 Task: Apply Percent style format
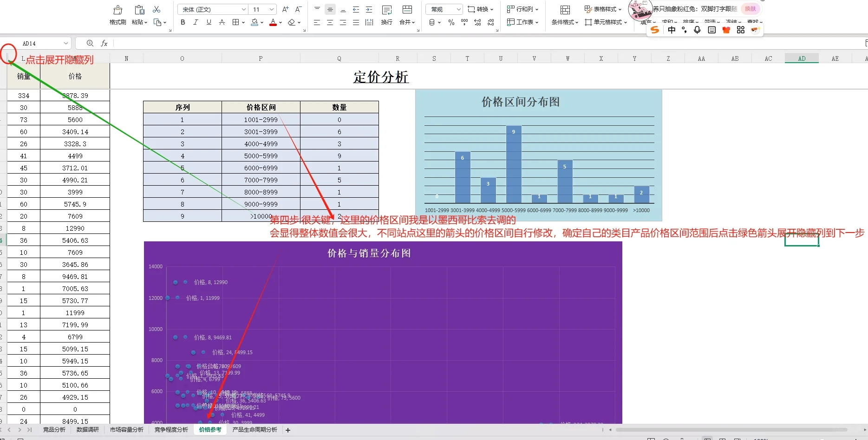click(x=451, y=22)
